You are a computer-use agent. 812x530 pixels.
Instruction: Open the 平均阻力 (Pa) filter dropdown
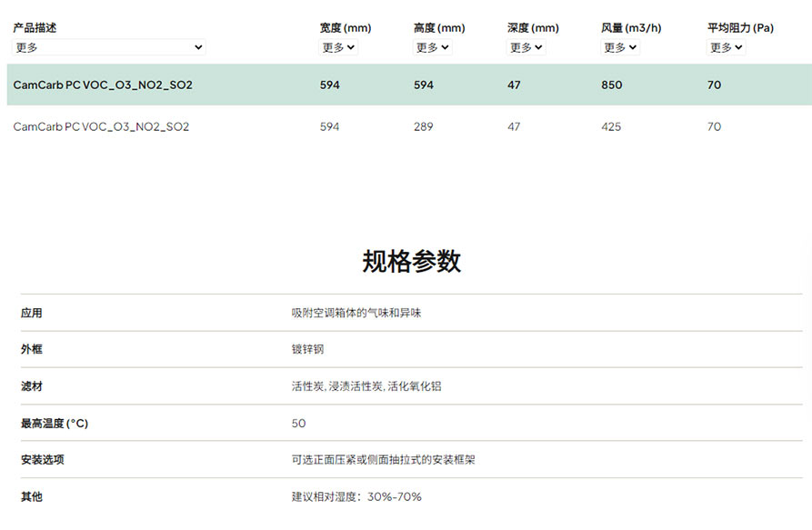[x=726, y=47]
